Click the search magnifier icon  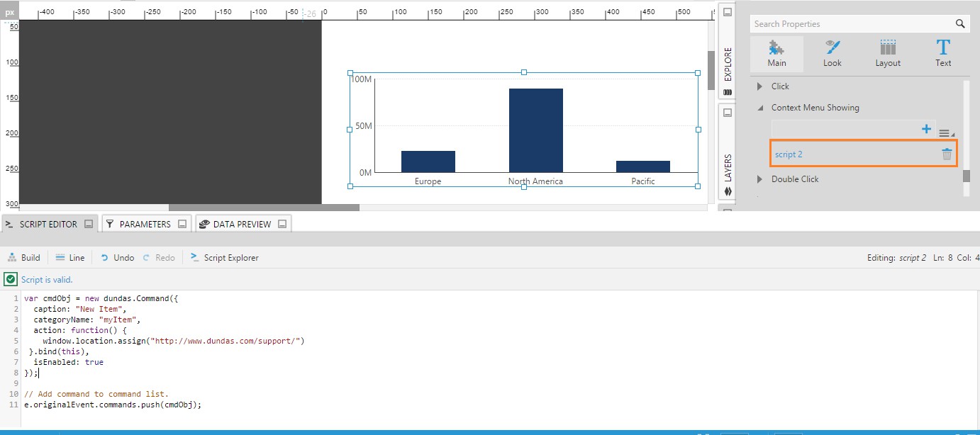[960, 24]
